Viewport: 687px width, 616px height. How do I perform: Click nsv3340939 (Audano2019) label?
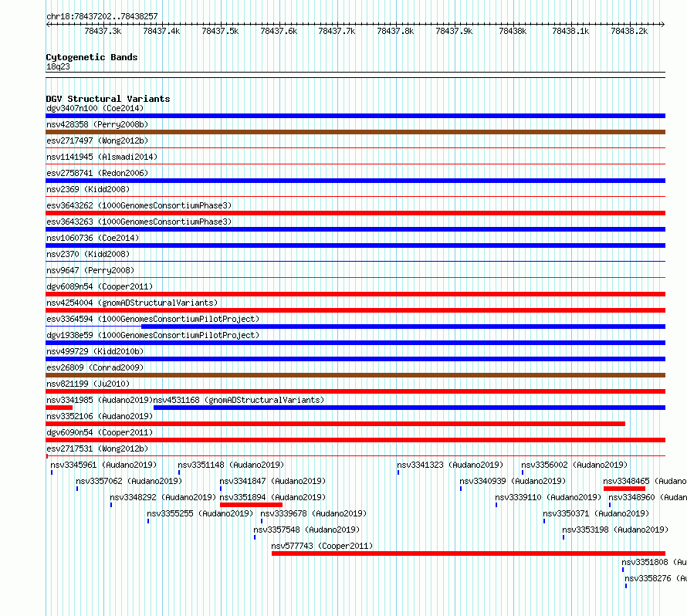coord(513,481)
